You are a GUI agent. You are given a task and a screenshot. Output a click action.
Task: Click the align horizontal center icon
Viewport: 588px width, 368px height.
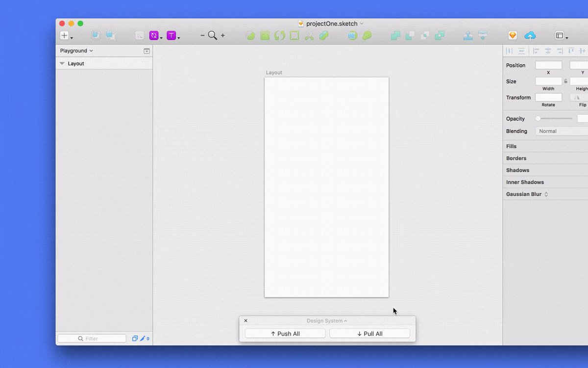(x=548, y=51)
